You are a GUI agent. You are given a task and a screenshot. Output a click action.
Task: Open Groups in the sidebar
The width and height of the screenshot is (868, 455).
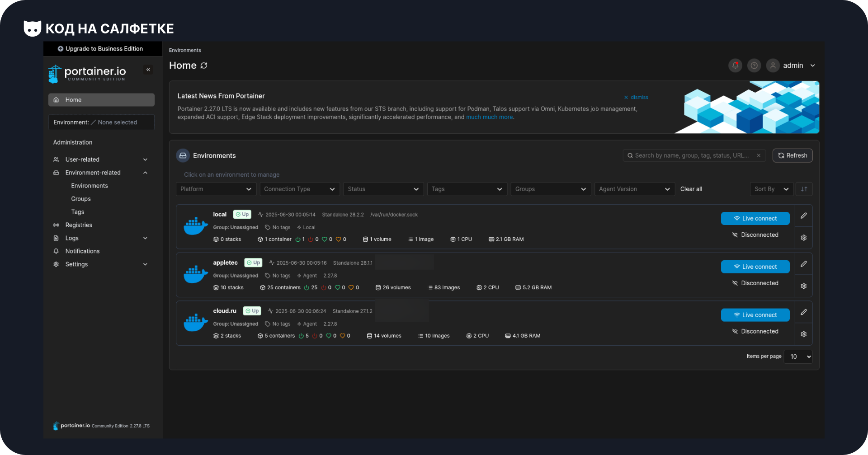coord(81,199)
